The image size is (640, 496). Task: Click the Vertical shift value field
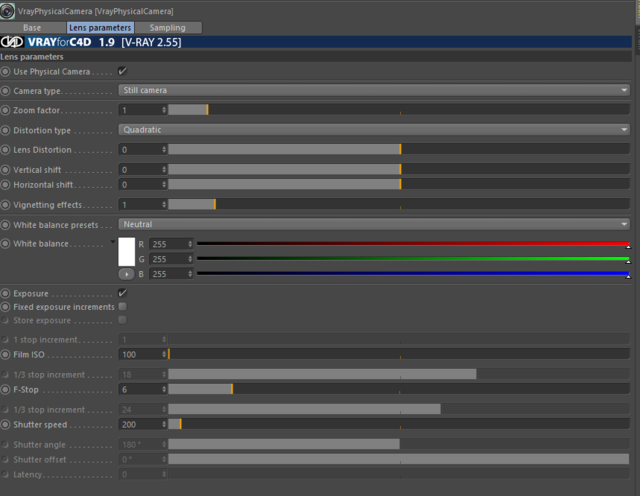click(140, 169)
